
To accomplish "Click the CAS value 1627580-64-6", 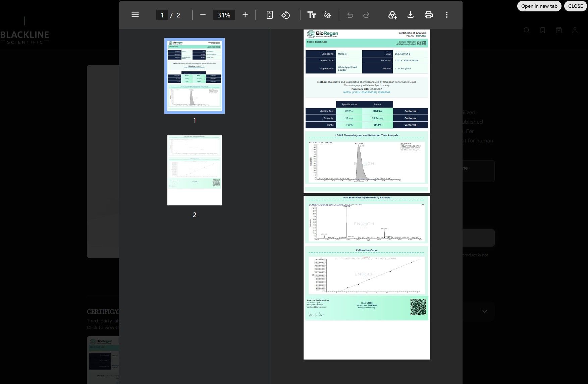I will coord(403,54).
